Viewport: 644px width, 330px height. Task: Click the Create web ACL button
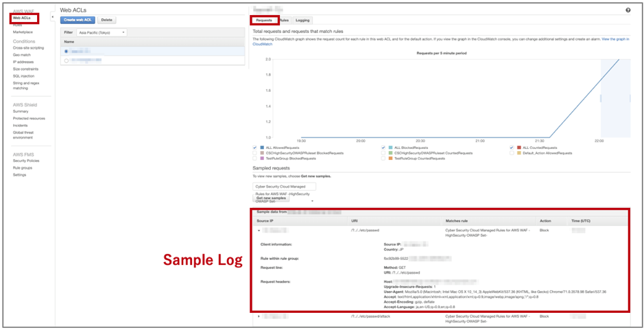[77, 21]
